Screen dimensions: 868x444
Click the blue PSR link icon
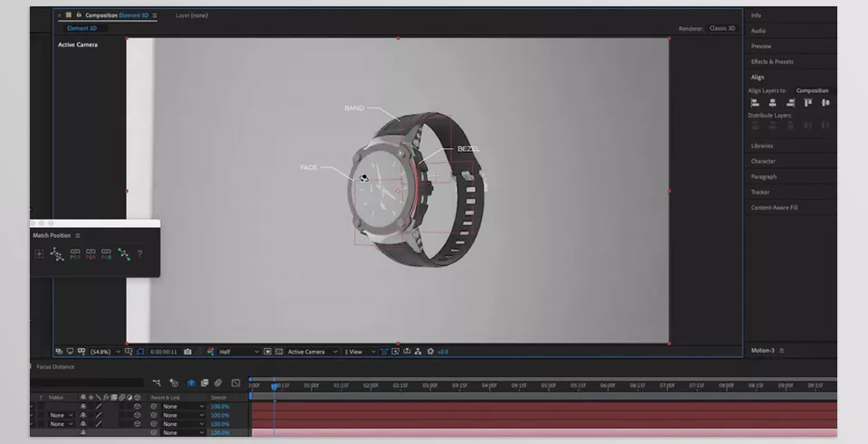coord(107,254)
